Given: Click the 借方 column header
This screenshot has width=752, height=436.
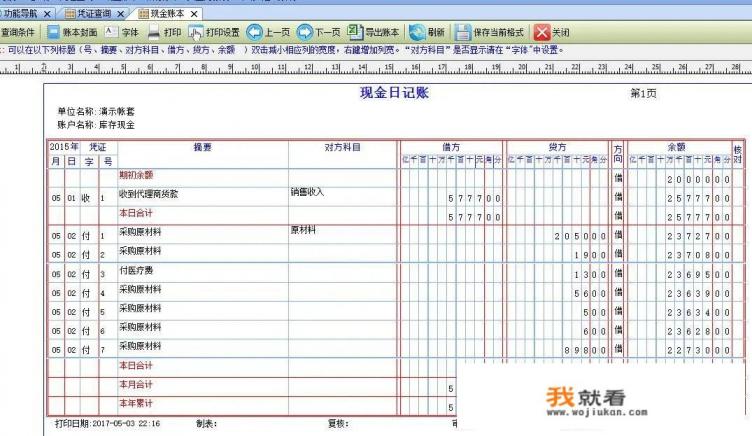Looking at the screenshot, I should coord(451,147).
